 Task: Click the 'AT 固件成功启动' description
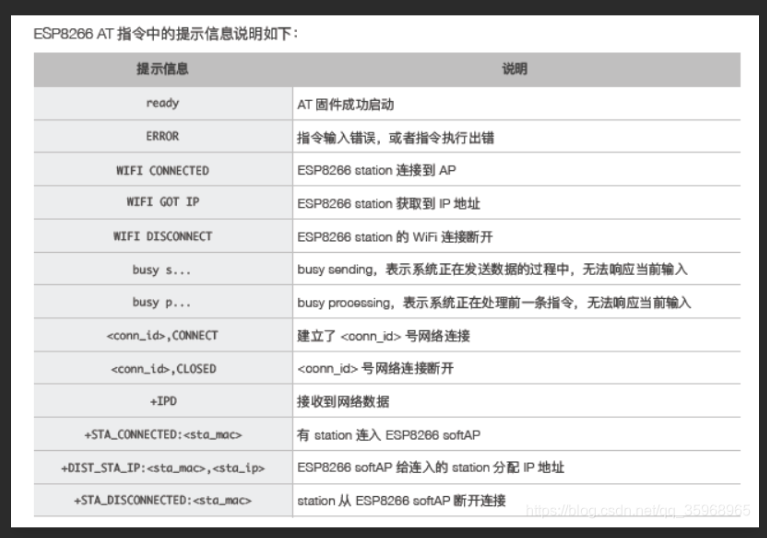click(345, 104)
